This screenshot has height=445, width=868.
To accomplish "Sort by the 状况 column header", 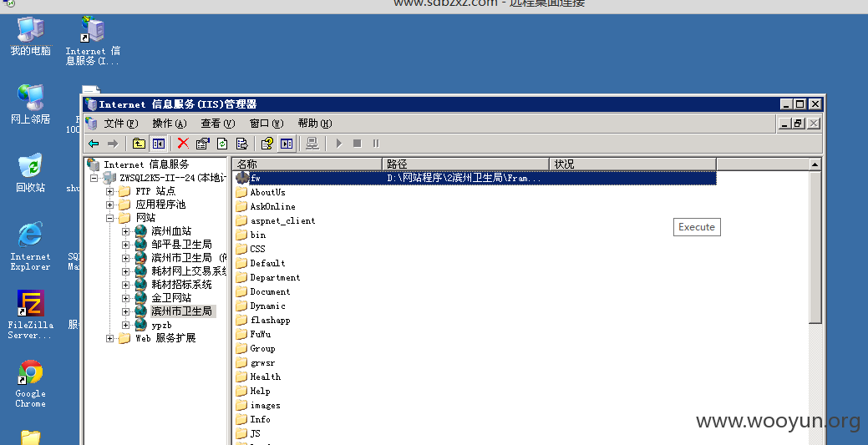I will pyautogui.click(x=633, y=164).
